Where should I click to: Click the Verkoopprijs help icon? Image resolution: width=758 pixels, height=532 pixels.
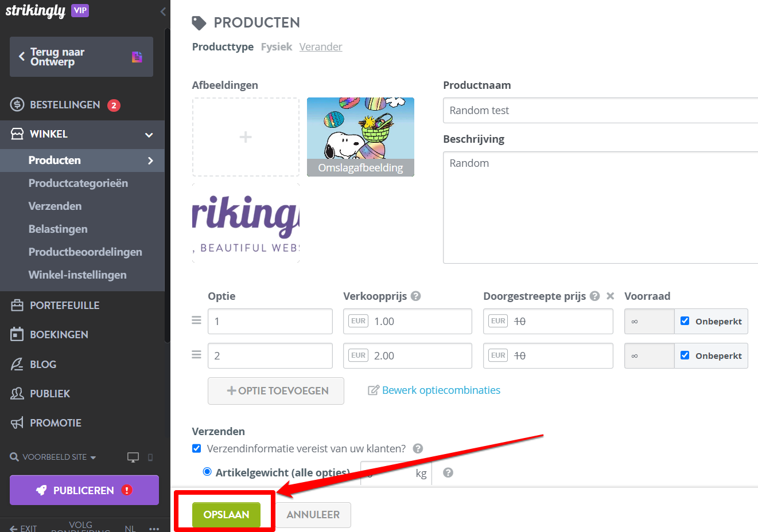(x=416, y=296)
